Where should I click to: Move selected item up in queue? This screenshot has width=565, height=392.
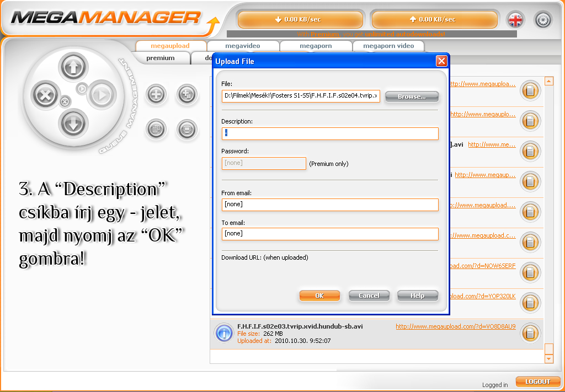coord(74,67)
